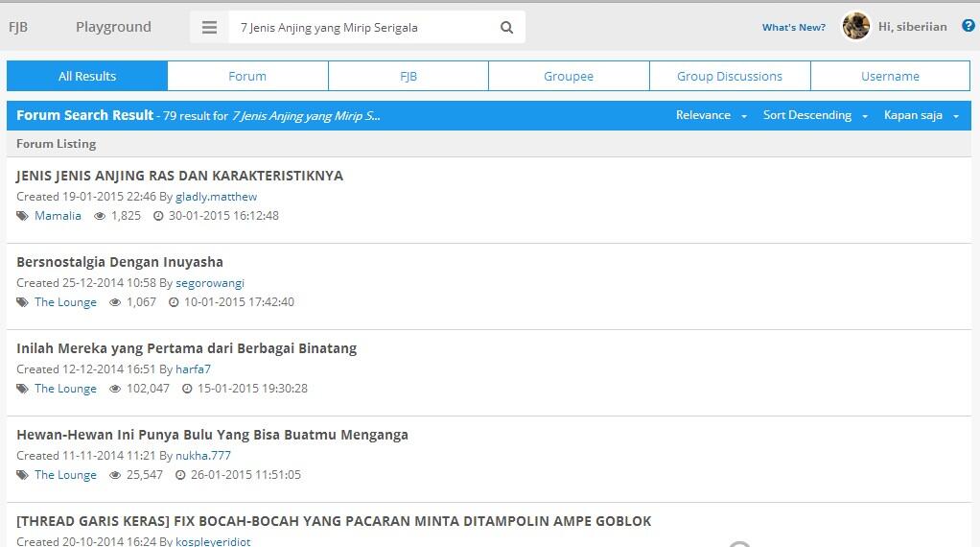This screenshot has height=547, width=980.
Task: Open the Groupee tab
Action: tap(569, 76)
